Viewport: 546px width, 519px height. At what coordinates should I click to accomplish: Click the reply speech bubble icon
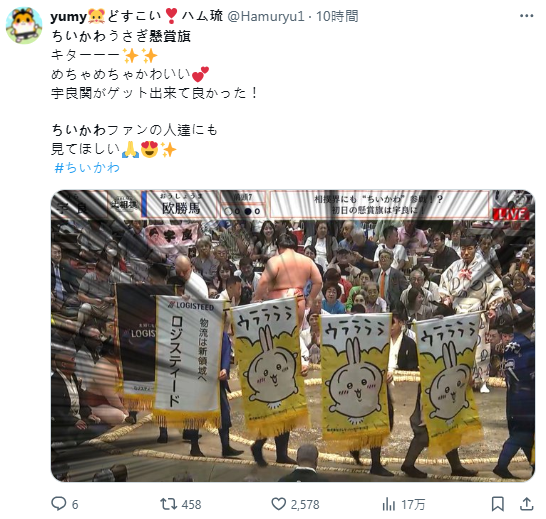click(x=58, y=504)
